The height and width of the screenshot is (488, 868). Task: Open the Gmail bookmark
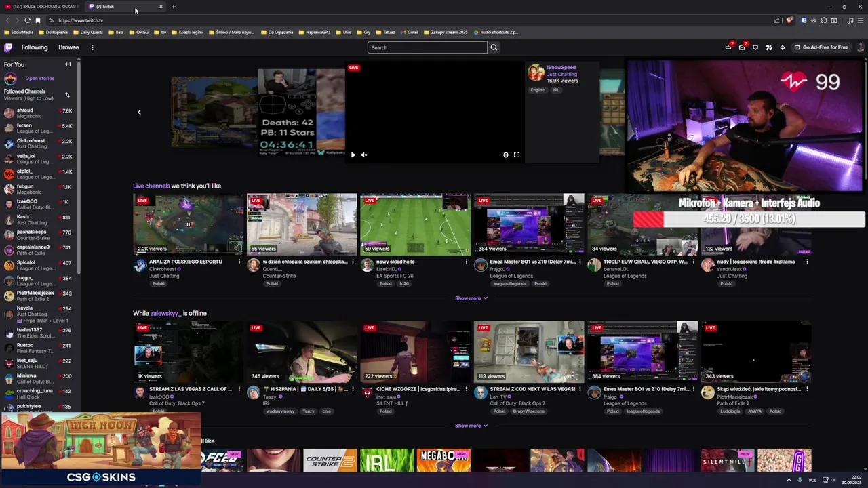pos(409,32)
